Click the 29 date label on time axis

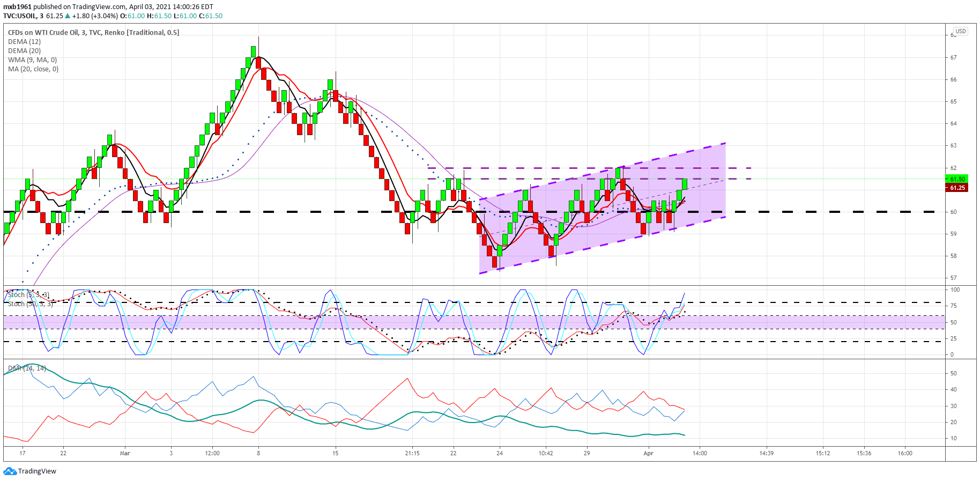click(x=587, y=453)
